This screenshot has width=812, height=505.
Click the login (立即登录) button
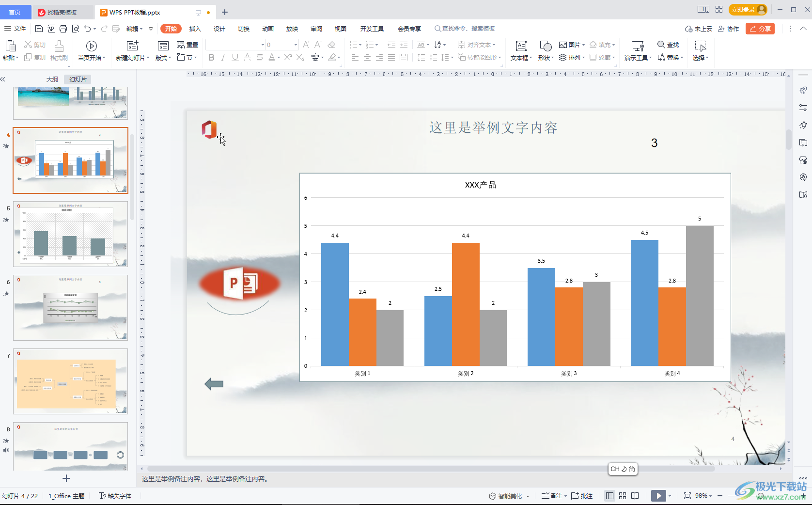748,10
